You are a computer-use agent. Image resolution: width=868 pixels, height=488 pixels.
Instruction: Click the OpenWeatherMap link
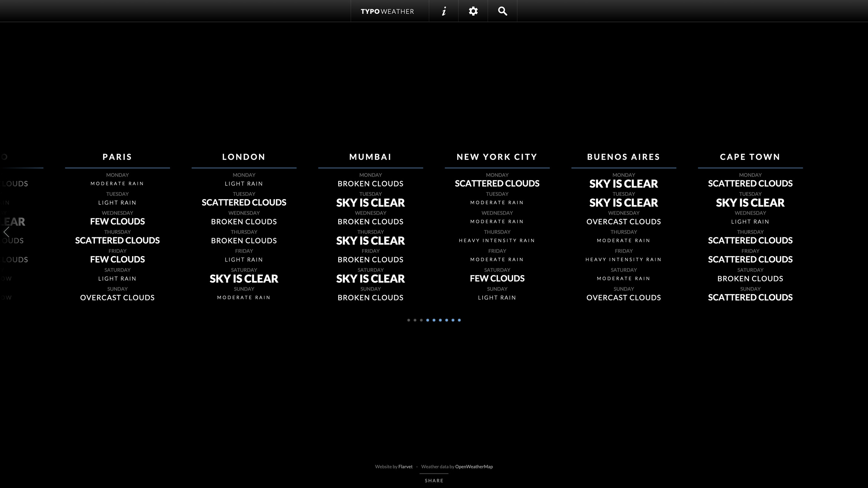(474, 466)
